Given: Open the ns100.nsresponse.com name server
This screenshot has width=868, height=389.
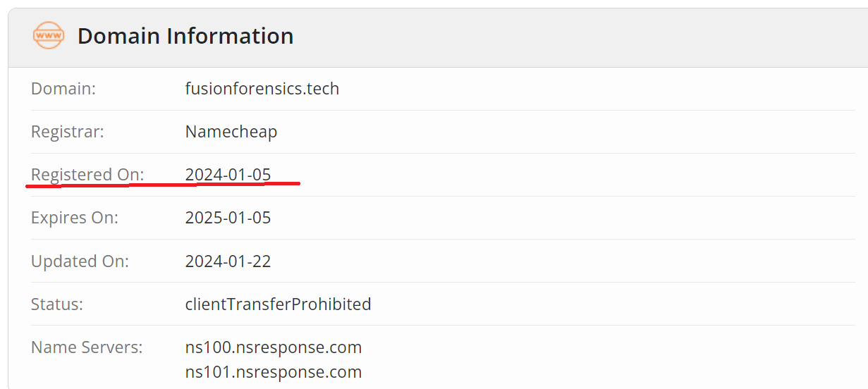Looking at the screenshot, I should (x=273, y=347).
